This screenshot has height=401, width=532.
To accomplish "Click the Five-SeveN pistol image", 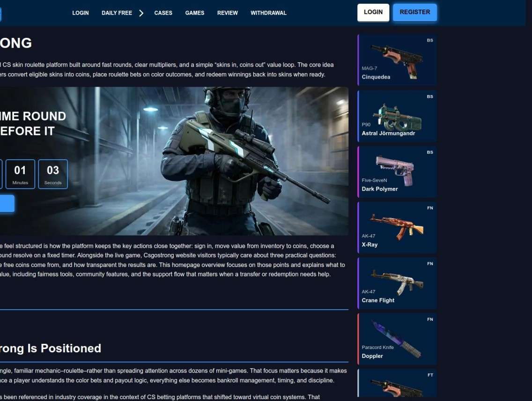I will (395, 171).
